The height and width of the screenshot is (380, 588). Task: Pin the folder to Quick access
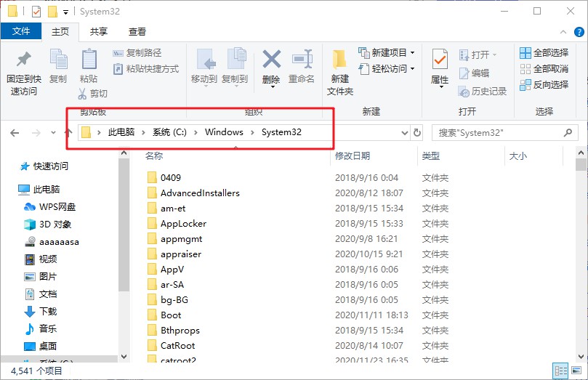[x=24, y=73]
